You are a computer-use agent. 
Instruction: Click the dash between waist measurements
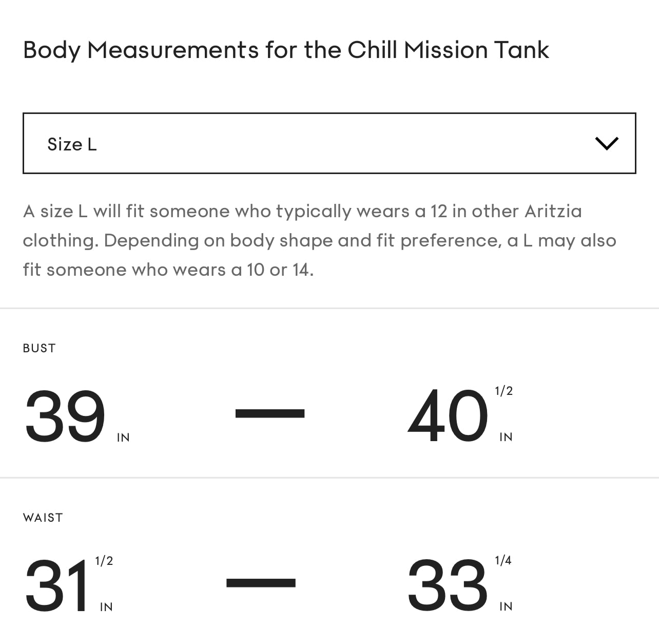click(x=261, y=583)
